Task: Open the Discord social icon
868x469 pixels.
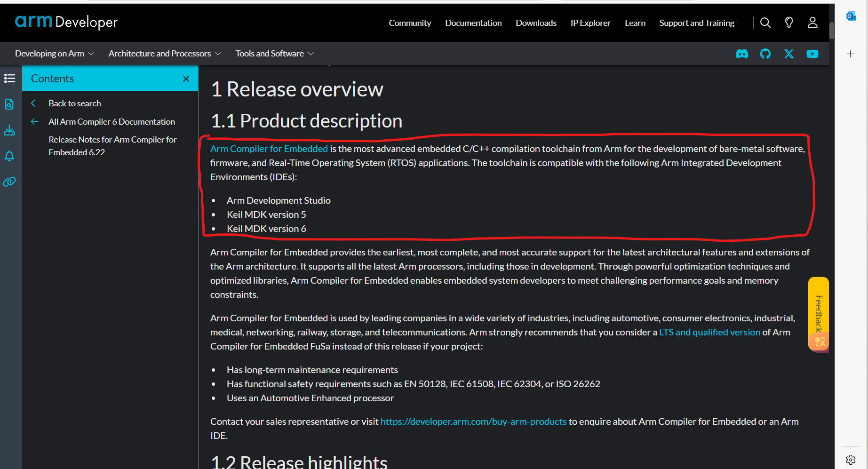Action: 742,54
